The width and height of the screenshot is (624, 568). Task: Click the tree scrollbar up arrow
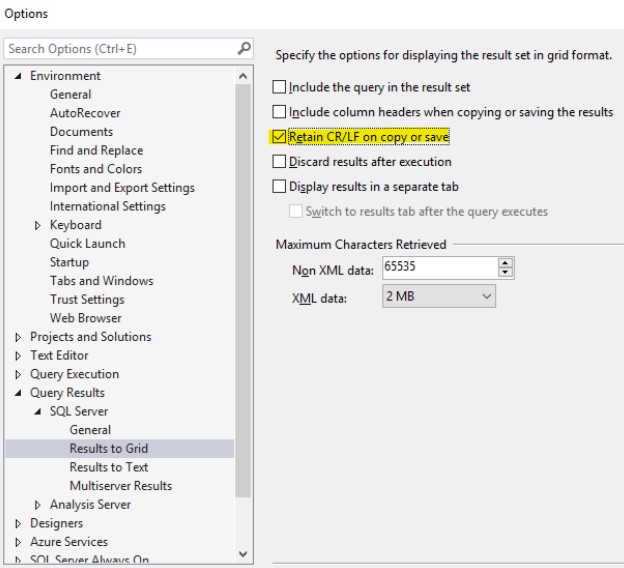coord(243,76)
